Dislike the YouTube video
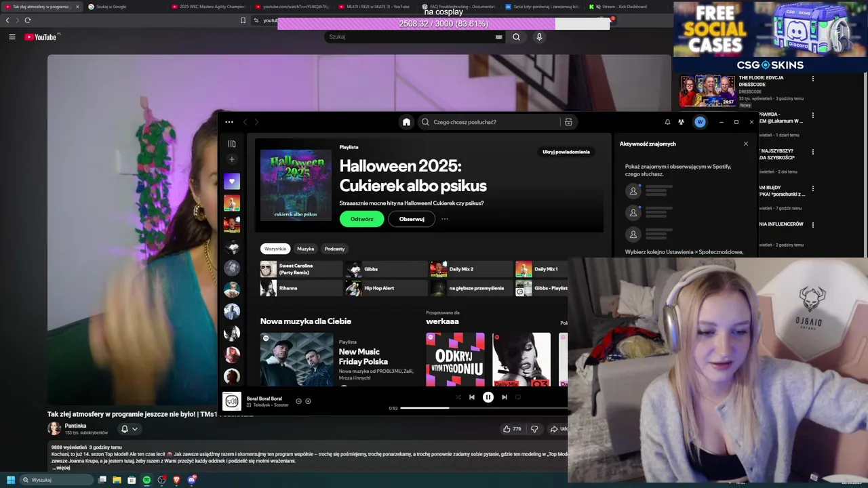 534,428
